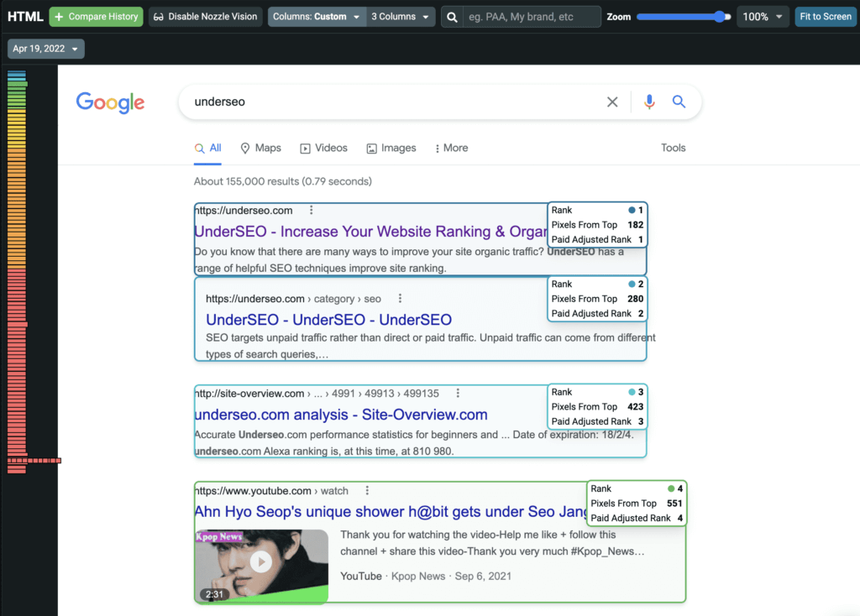Viewport: 860px width, 616px height.
Task: Click the HTML label in the toolbar
Action: (x=25, y=17)
